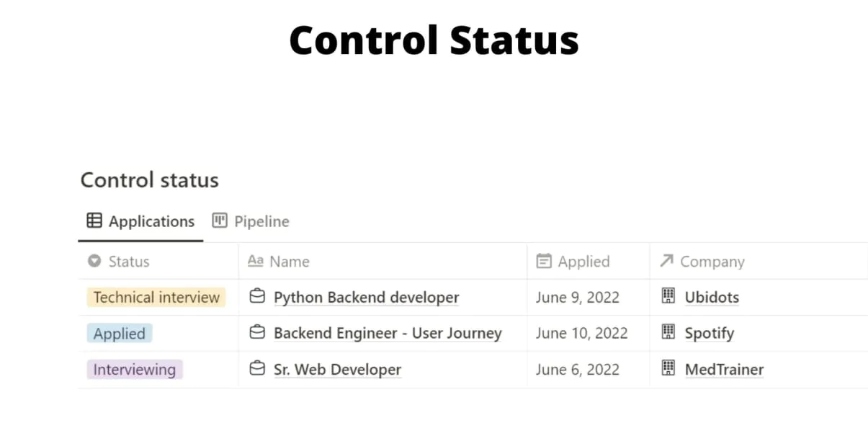Click the Aa title icon in Name header
Image resolution: width=868 pixels, height=436 pixels.
click(256, 261)
